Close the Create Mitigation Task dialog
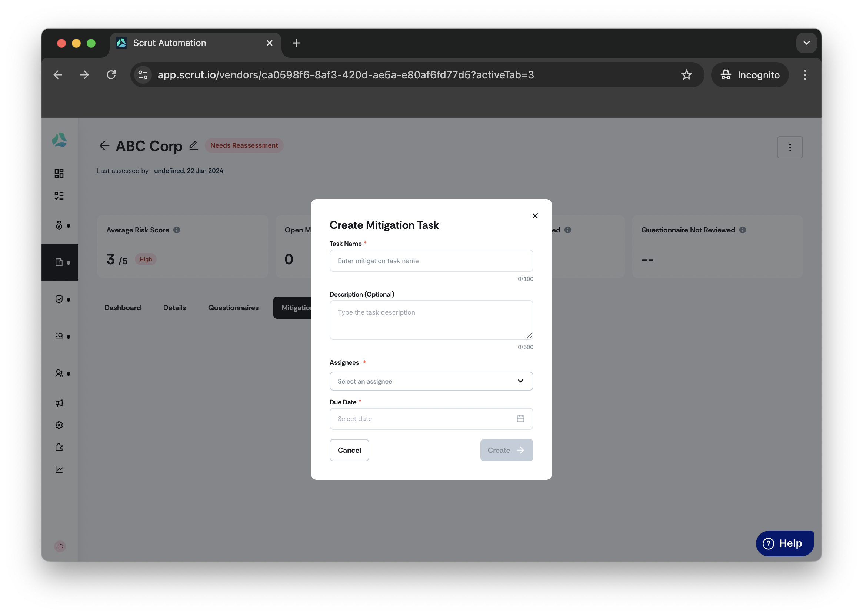This screenshot has height=616, width=863. tap(535, 216)
